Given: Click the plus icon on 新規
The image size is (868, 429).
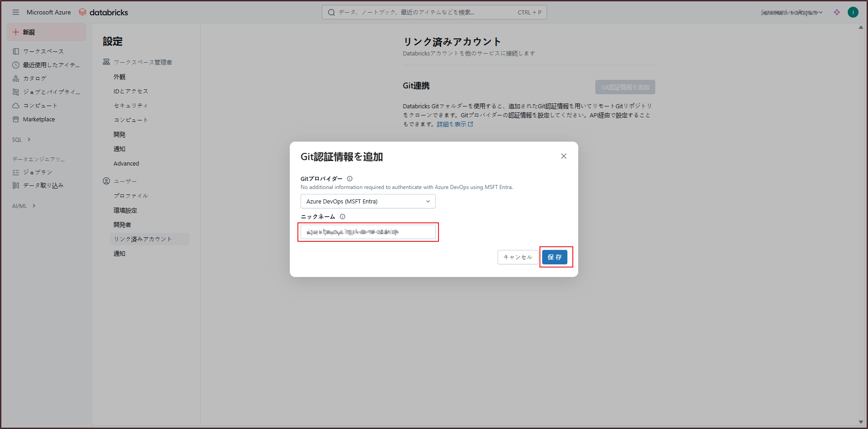Looking at the screenshot, I should (x=16, y=32).
